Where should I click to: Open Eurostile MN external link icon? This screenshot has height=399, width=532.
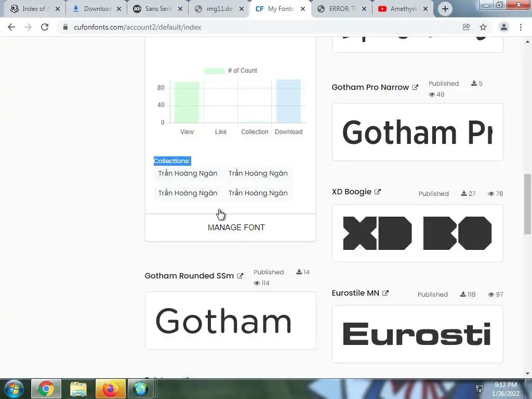click(x=385, y=293)
